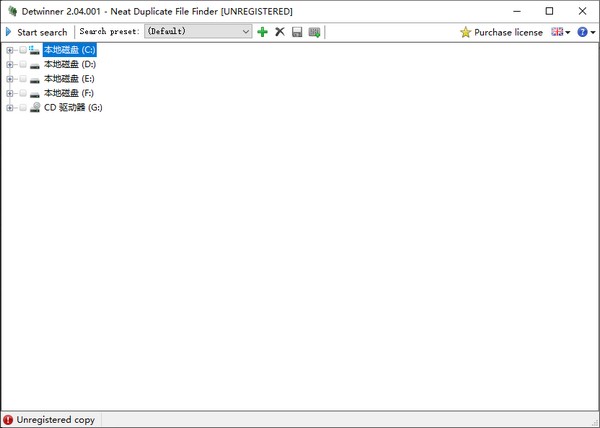Image resolution: width=600 pixels, height=428 pixels.
Task: Click the red Unregistered copy warning icon
Action: (x=8, y=420)
